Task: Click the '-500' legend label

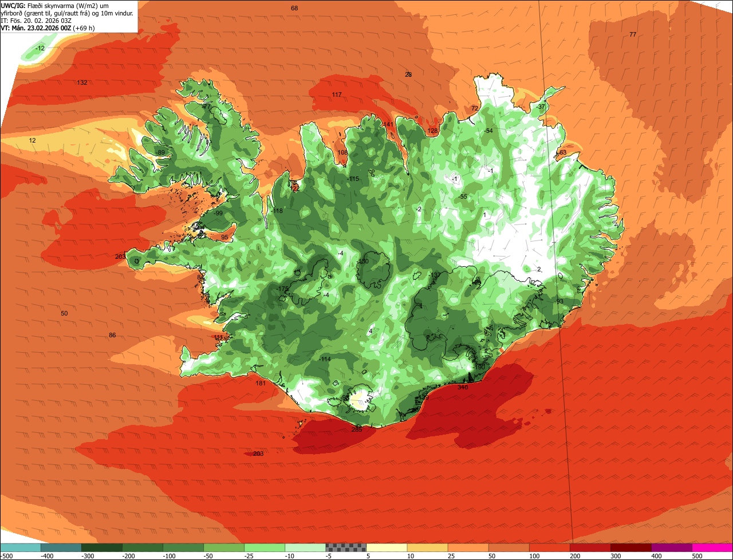Action: pos(7,556)
